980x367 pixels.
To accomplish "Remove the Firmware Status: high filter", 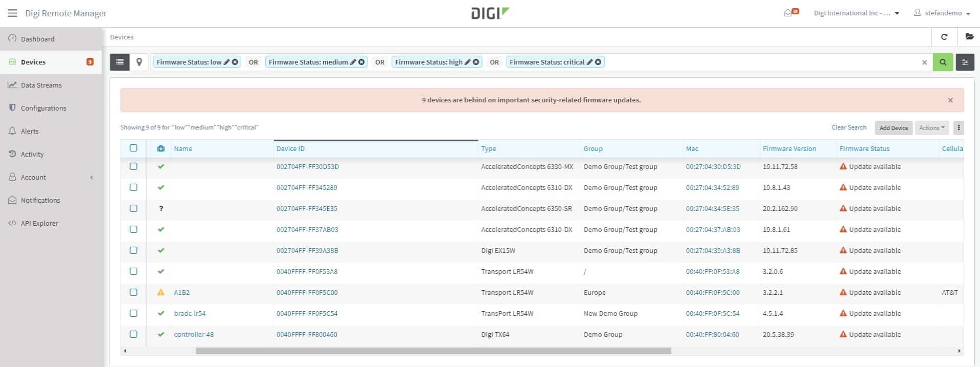I will click(476, 62).
